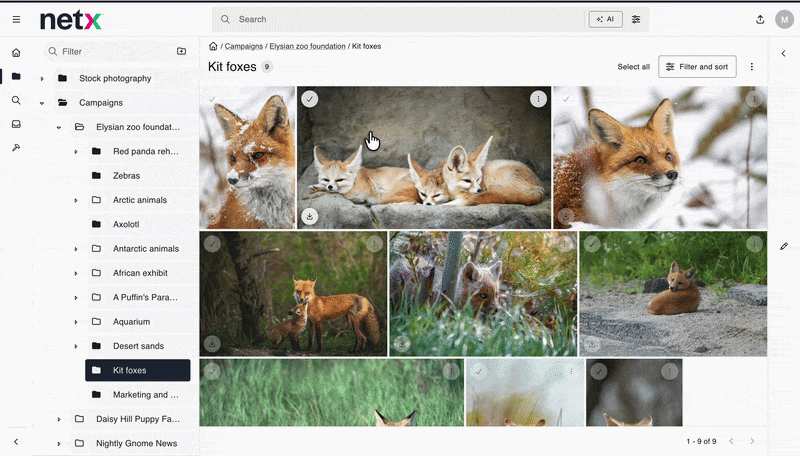The image size is (800, 456).
Task: Click the NetX logo
Action: pos(71,20)
